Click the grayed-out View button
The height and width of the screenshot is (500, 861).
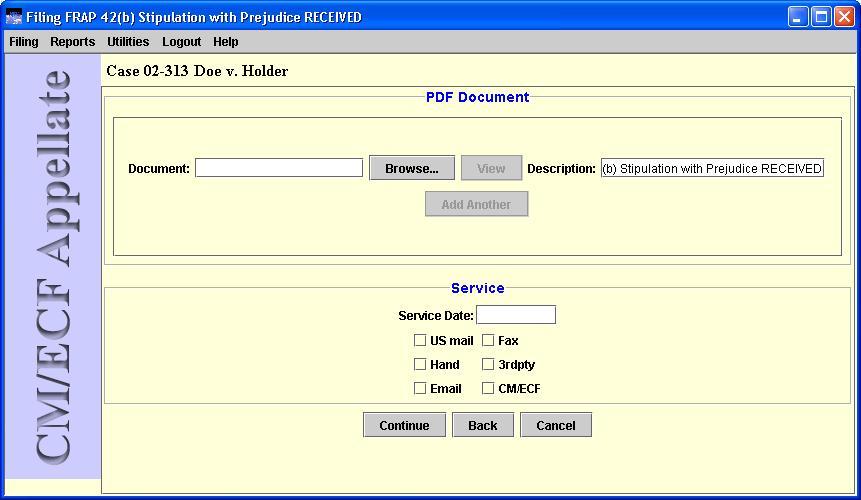(491, 168)
